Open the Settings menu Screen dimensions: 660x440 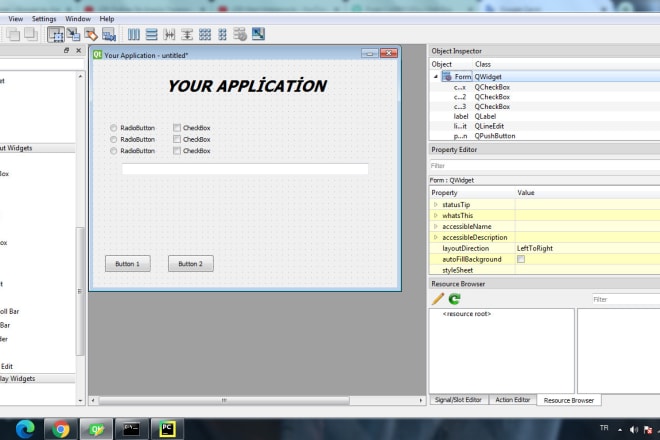coord(44,18)
